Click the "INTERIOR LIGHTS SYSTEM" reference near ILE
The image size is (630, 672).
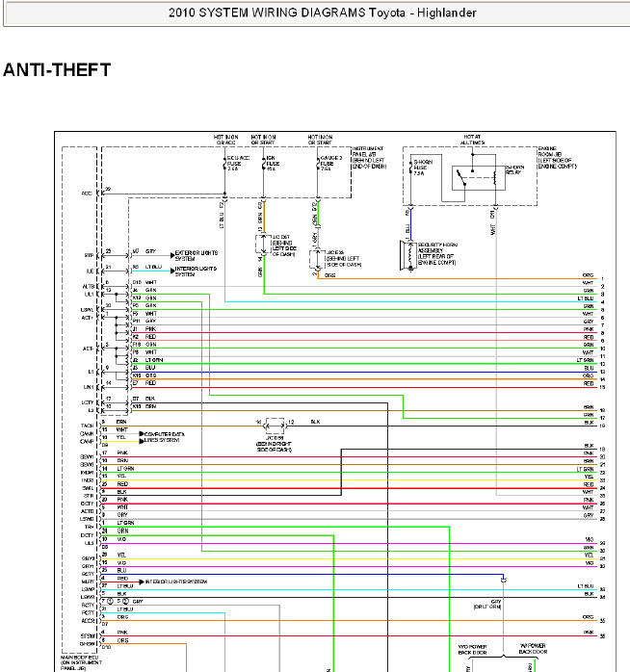[x=196, y=271]
